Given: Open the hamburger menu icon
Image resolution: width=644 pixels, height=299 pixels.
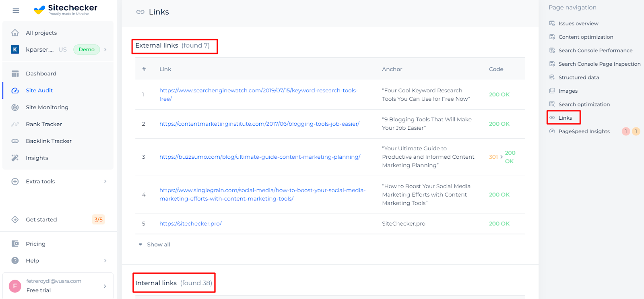Looking at the screenshot, I should point(16,10).
